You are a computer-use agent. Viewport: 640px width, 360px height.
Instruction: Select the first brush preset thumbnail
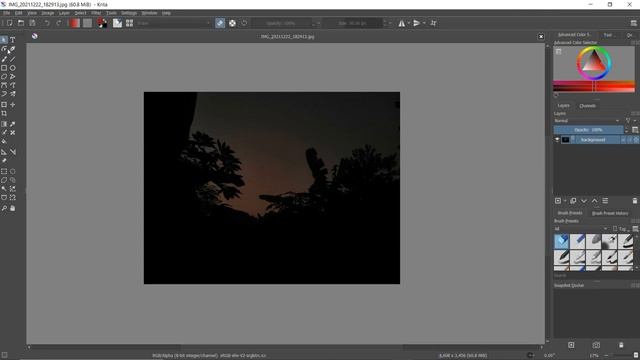[x=562, y=241]
